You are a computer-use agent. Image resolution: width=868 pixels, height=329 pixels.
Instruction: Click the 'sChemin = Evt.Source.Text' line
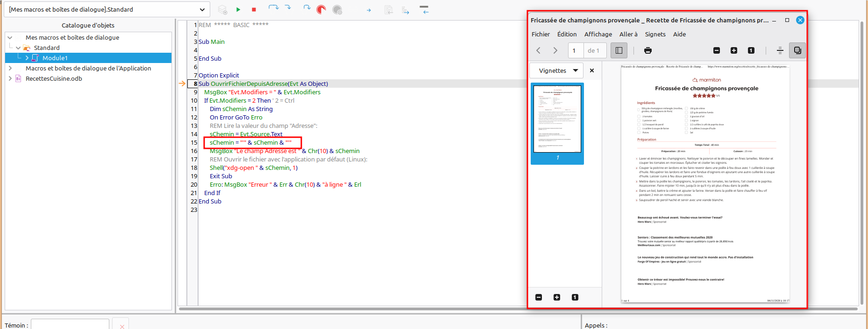tap(246, 134)
